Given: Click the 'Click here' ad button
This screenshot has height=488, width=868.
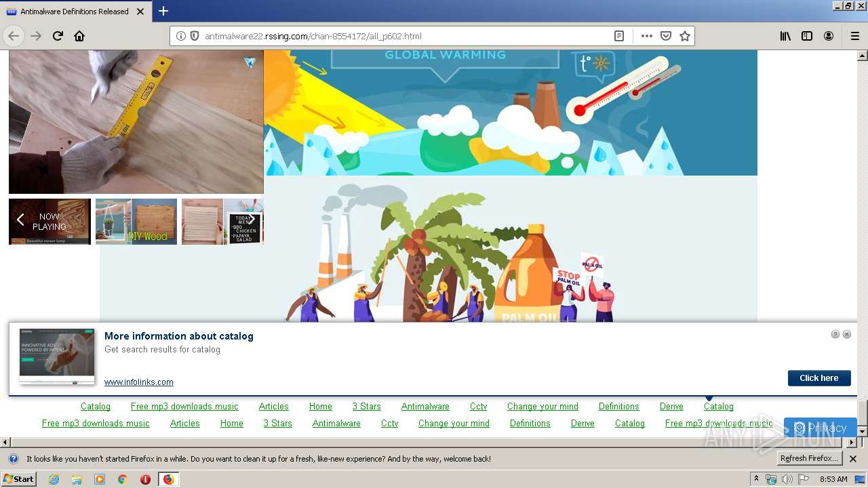Looking at the screenshot, I should point(819,378).
